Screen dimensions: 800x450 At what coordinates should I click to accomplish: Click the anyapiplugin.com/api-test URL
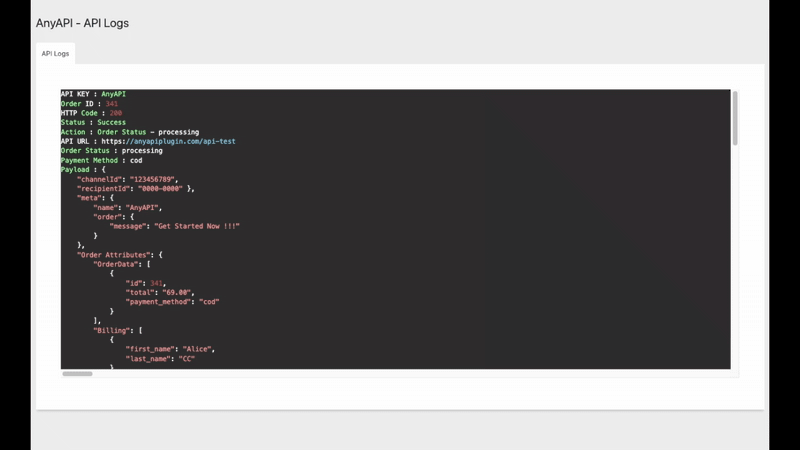(168, 141)
